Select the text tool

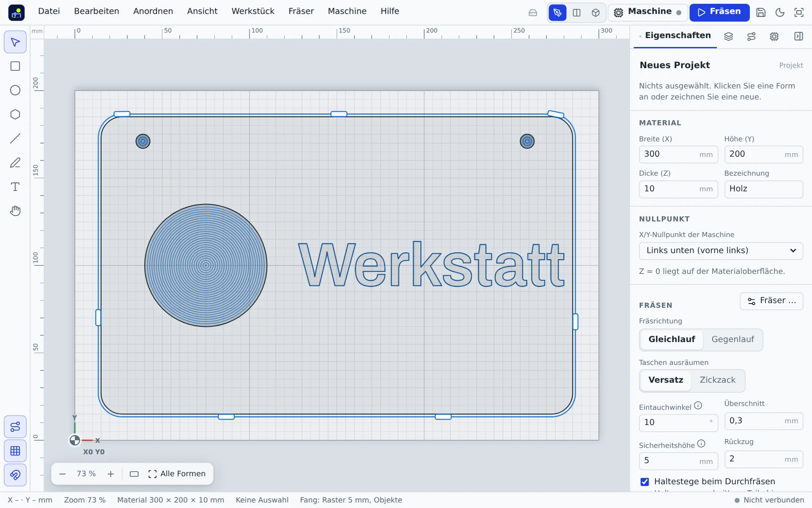tap(15, 187)
